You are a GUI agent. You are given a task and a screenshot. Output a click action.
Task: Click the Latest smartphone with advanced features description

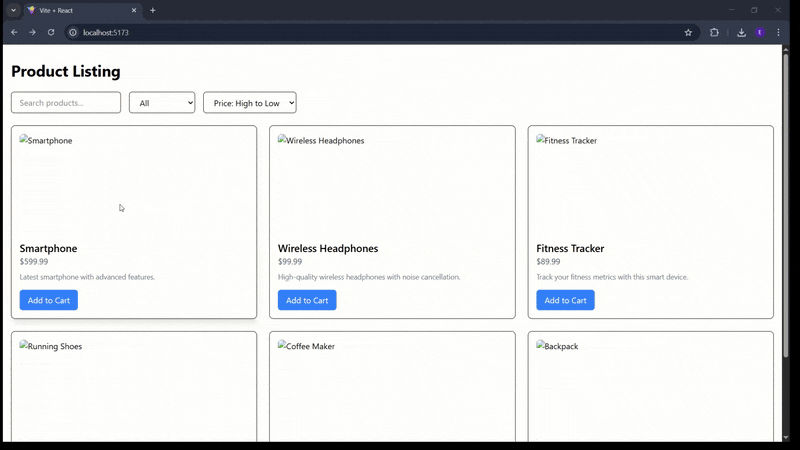pos(87,277)
